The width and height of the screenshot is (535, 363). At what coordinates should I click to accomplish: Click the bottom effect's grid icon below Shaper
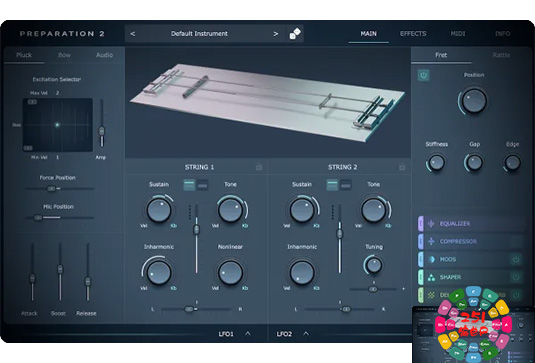[x=431, y=295]
